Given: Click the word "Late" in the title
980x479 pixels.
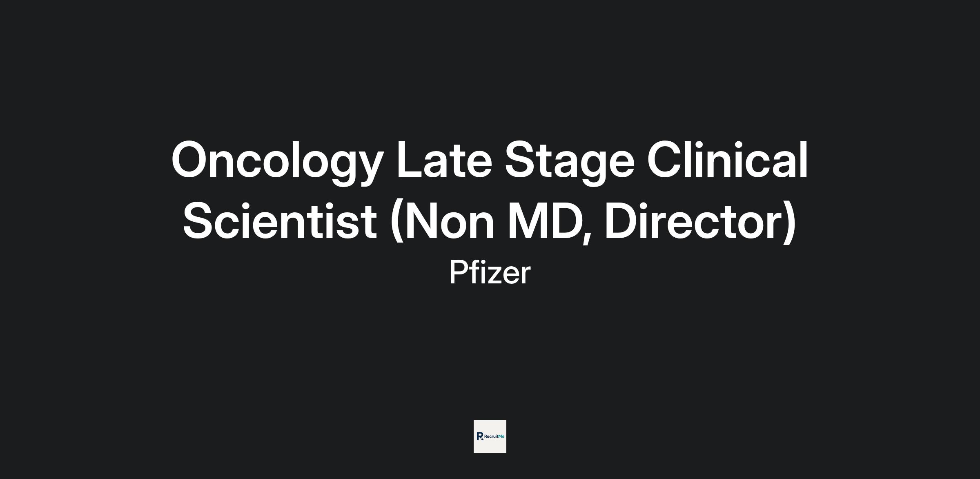Looking at the screenshot, I should pos(444,160).
